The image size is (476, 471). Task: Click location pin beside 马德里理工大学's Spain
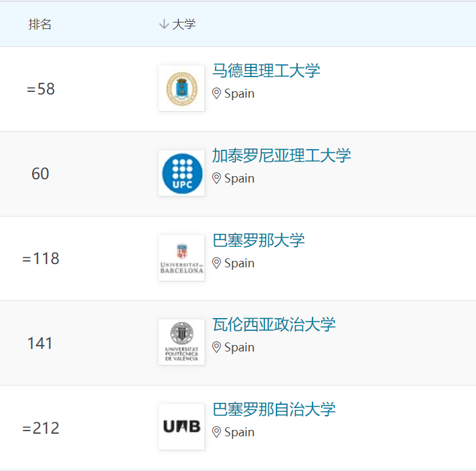tap(217, 94)
